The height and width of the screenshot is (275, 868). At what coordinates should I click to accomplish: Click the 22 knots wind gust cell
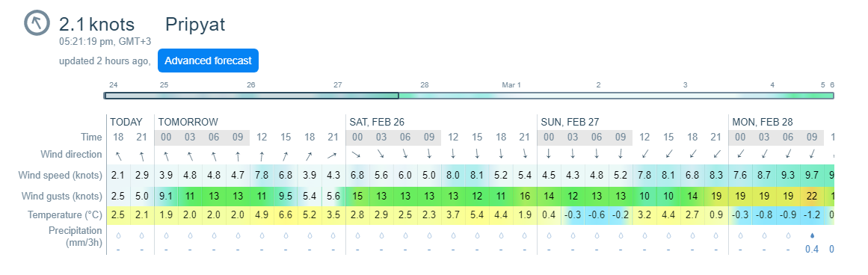pyautogui.click(x=812, y=196)
